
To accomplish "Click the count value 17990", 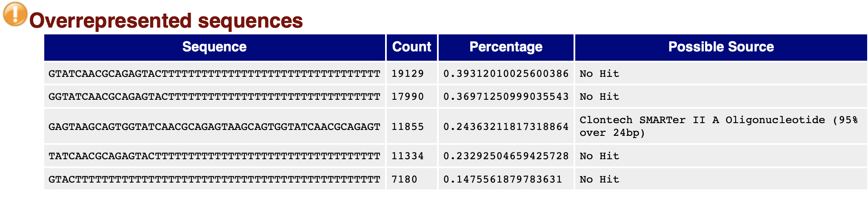I will [x=408, y=97].
